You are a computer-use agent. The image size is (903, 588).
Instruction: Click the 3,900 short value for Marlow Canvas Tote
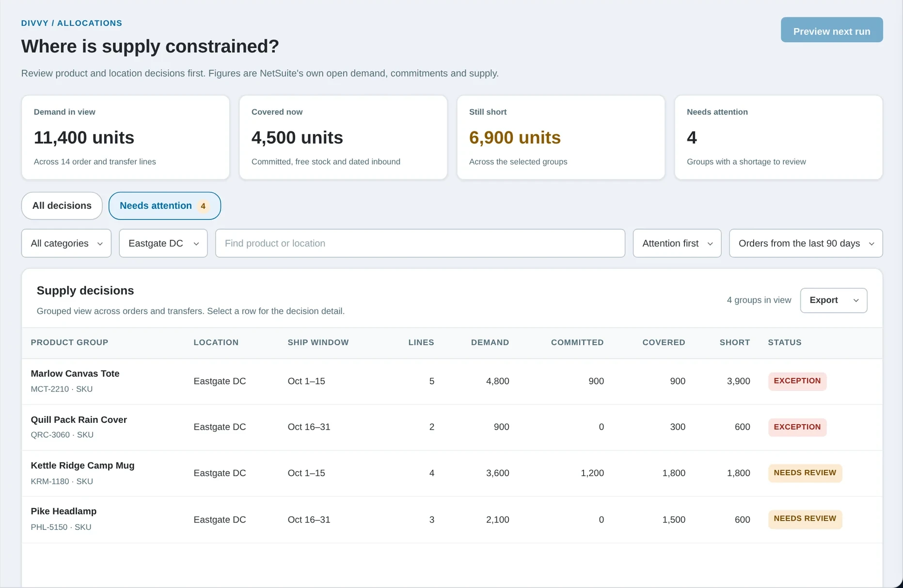point(738,381)
